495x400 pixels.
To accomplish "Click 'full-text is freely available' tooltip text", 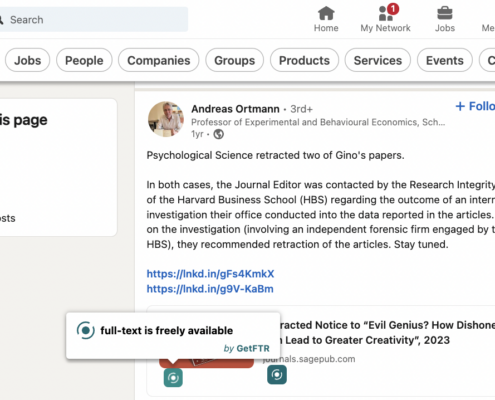I will (167, 331).
